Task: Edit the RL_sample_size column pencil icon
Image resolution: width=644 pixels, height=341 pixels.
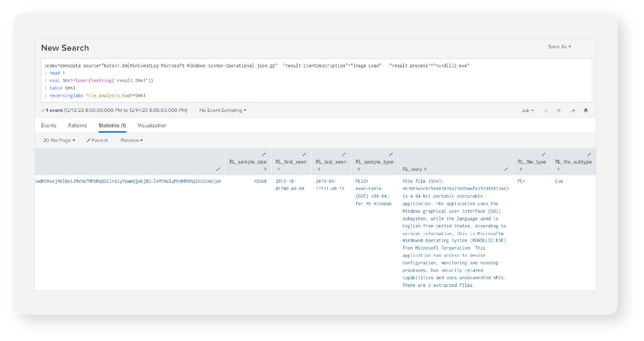Action: (x=264, y=155)
